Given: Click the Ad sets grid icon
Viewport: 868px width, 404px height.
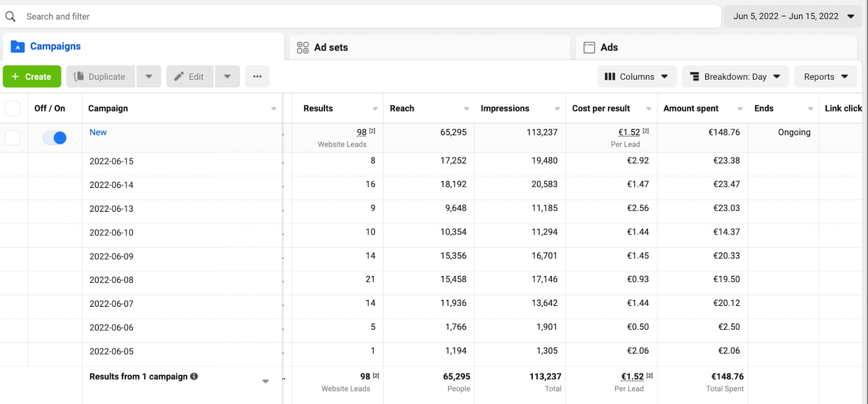Looking at the screenshot, I should coord(303,48).
